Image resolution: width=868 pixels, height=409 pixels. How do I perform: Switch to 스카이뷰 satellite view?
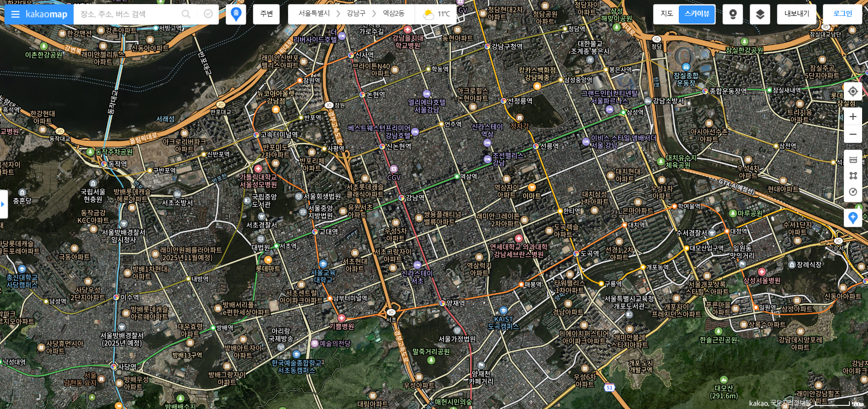[x=696, y=14]
